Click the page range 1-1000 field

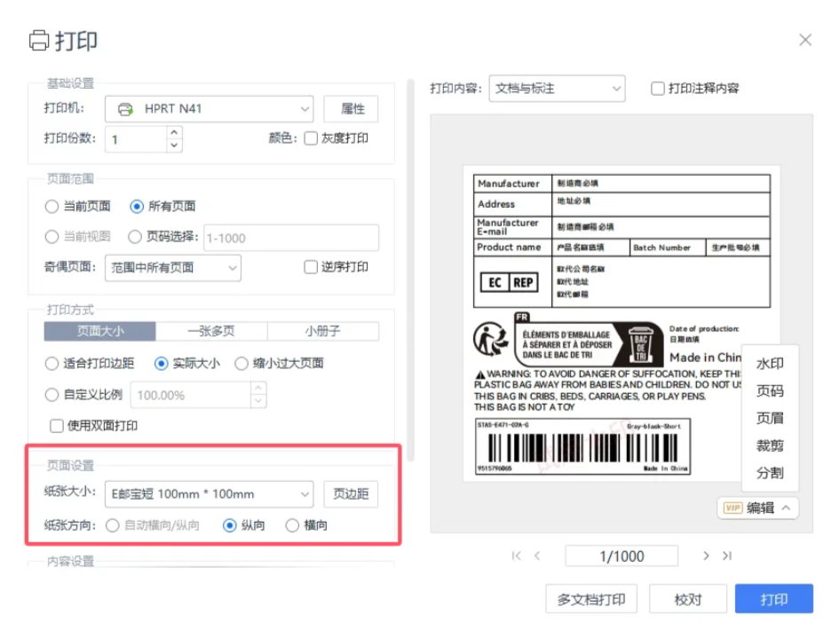click(291, 238)
